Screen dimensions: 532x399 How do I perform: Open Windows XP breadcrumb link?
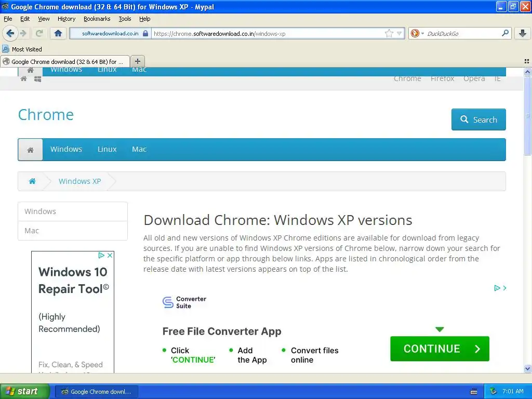(79, 181)
